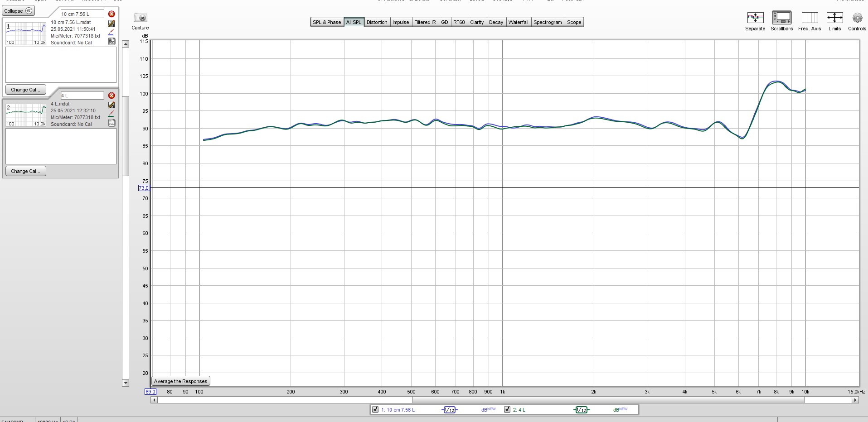Open the Impulse tab
The width and height of the screenshot is (868, 422).
pos(401,22)
